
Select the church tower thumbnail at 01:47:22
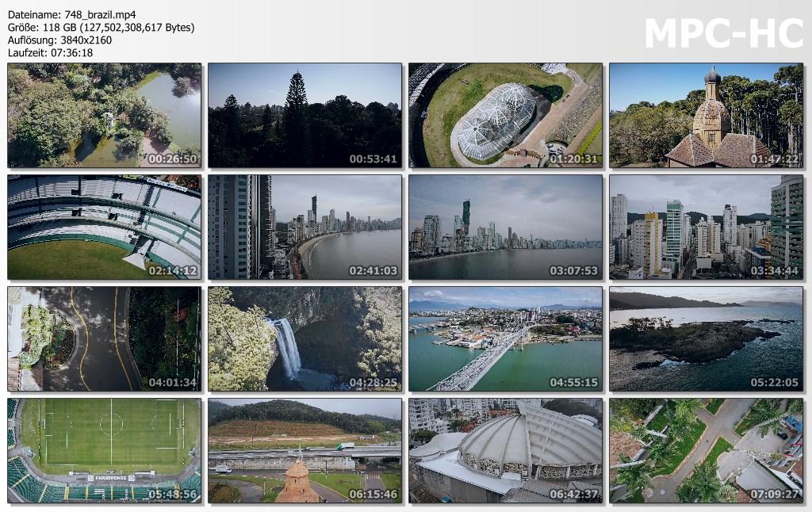tap(707, 116)
